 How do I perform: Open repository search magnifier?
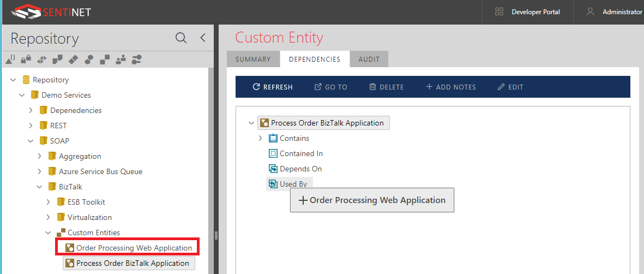[x=180, y=38]
